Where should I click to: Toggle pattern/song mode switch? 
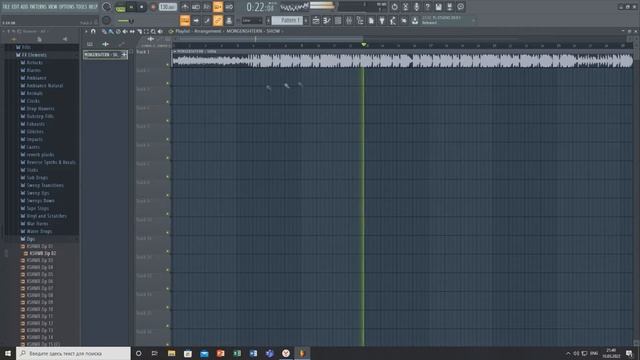120,7
